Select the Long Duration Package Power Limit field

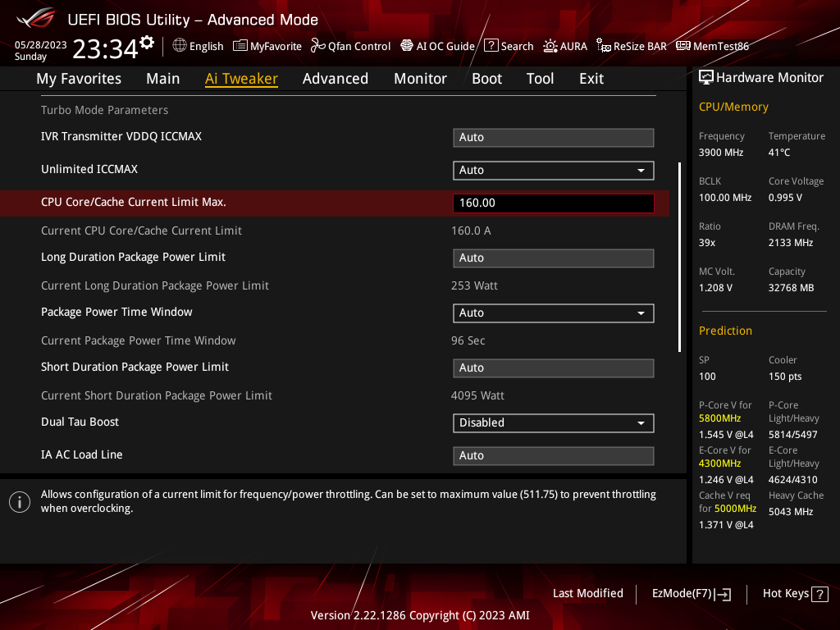pos(553,258)
